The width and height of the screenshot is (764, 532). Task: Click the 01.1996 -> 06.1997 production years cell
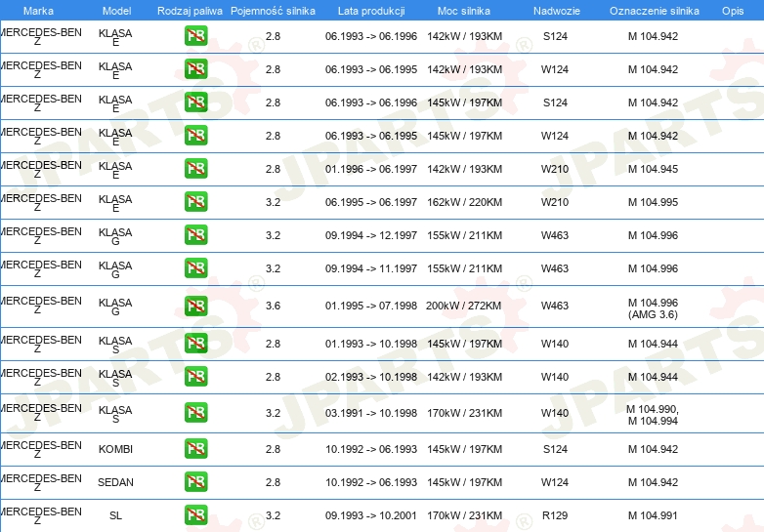371,169
